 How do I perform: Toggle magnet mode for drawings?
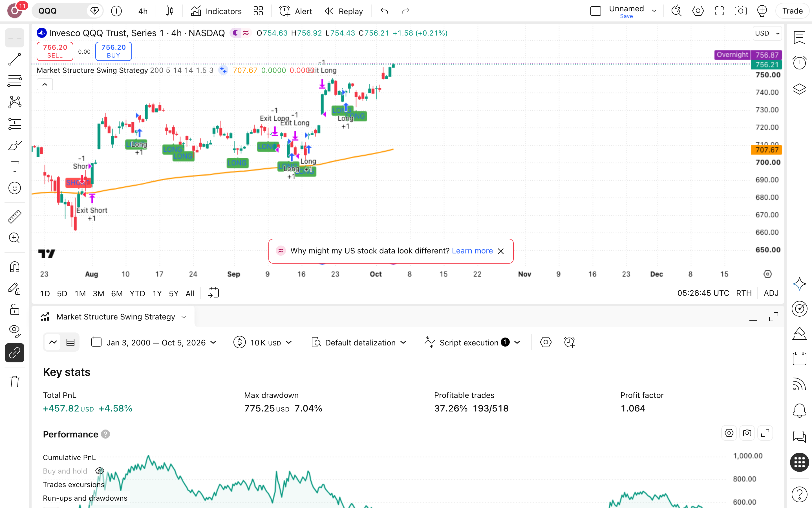coord(14,267)
